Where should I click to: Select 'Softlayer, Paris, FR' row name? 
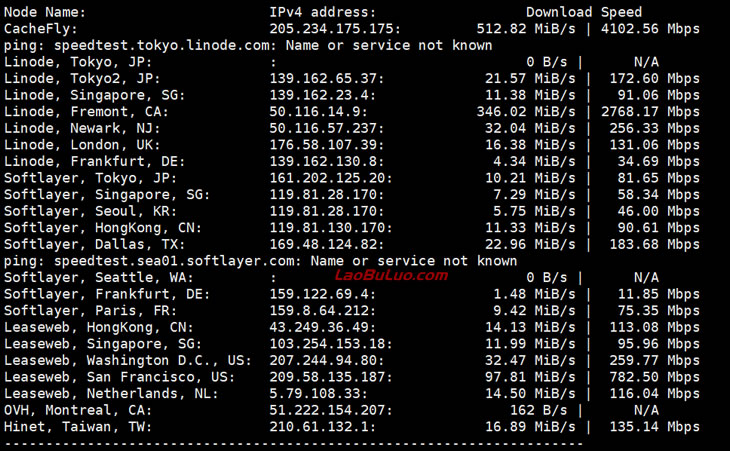(91, 311)
